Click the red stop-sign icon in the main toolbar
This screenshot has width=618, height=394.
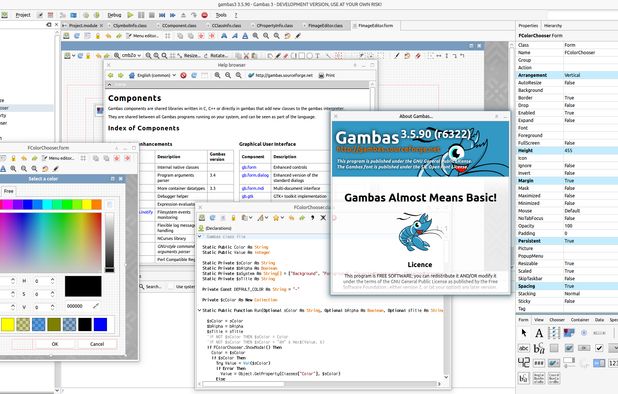[205, 15]
